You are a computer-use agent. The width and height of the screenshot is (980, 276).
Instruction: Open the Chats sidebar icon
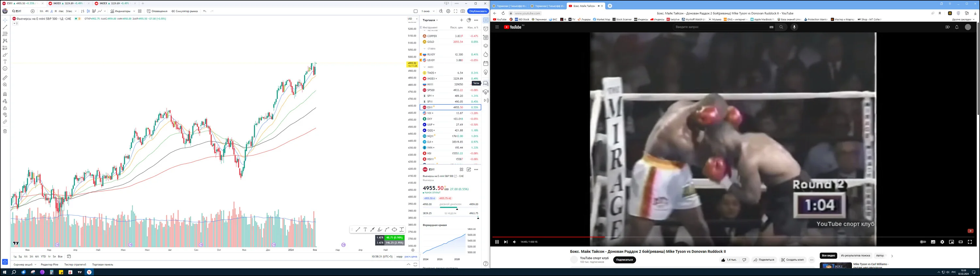click(x=486, y=83)
